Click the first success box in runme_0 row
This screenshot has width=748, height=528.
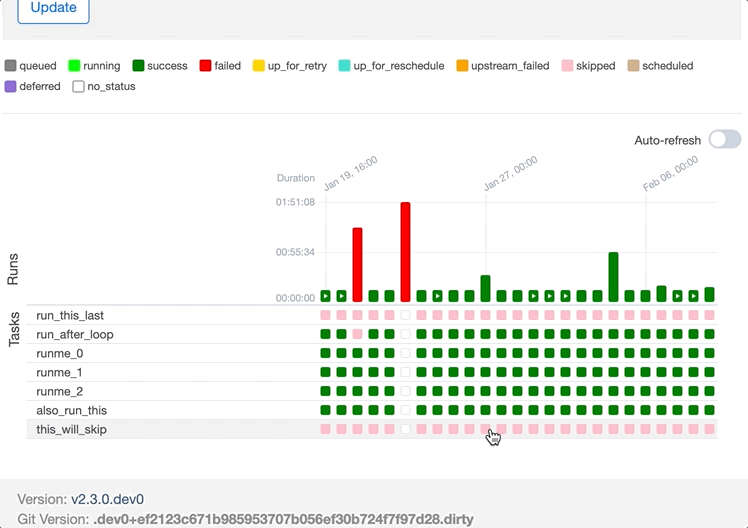tap(325, 353)
